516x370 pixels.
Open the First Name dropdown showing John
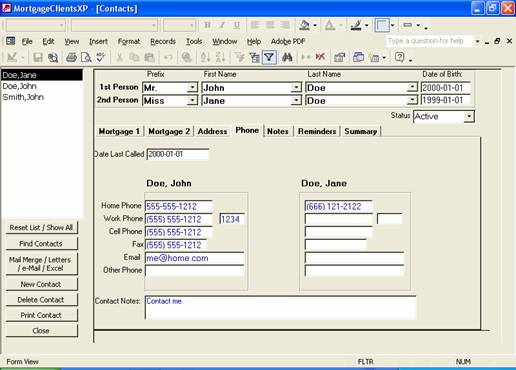click(296, 87)
